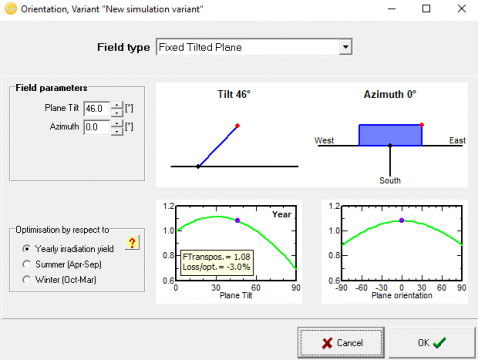Confirm with the OK button
478x360 pixels.
click(x=432, y=343)
